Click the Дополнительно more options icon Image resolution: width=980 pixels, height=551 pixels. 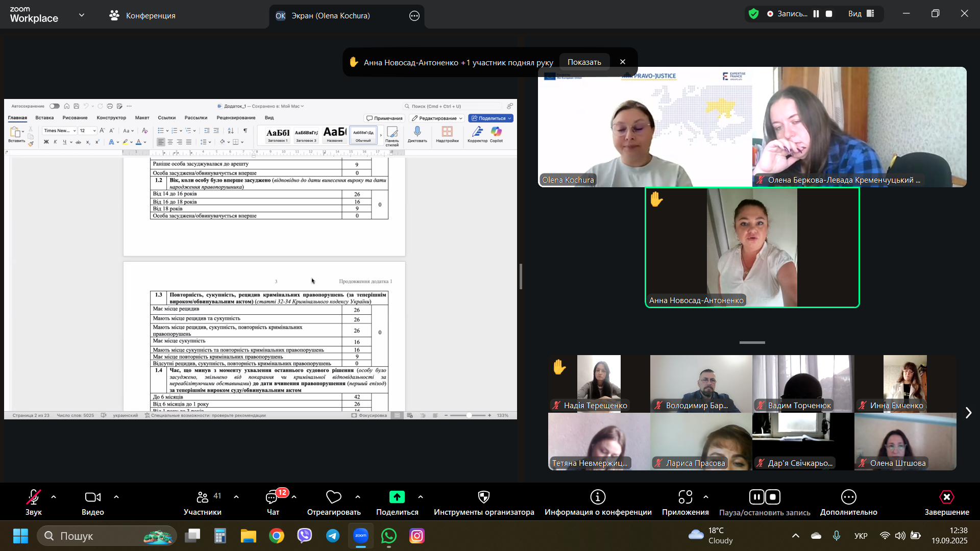point(848,497)
